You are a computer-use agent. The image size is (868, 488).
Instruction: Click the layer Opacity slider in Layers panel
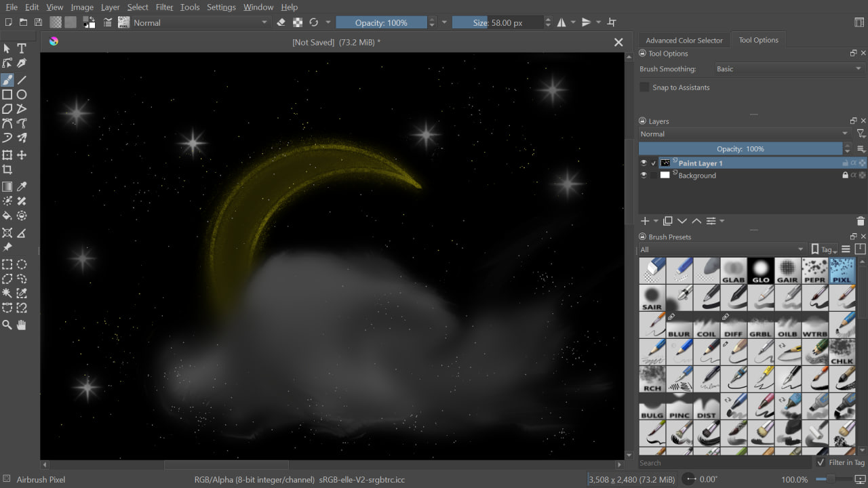coord(740,149)
